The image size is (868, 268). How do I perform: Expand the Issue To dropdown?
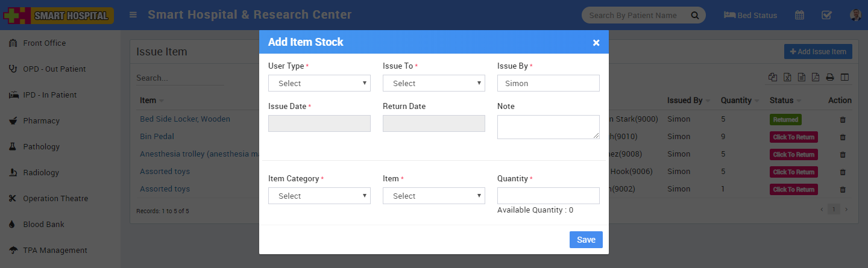point(434,83)
